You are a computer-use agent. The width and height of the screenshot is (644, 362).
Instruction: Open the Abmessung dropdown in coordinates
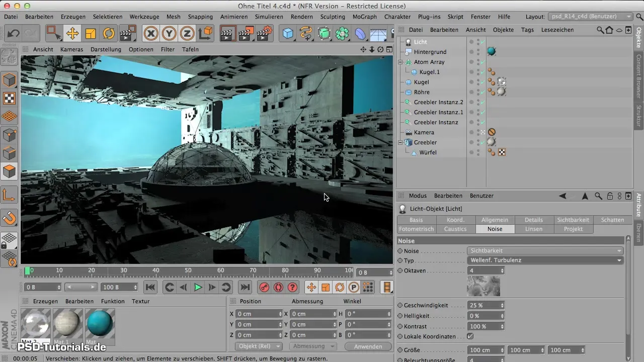tap(313, 346)
